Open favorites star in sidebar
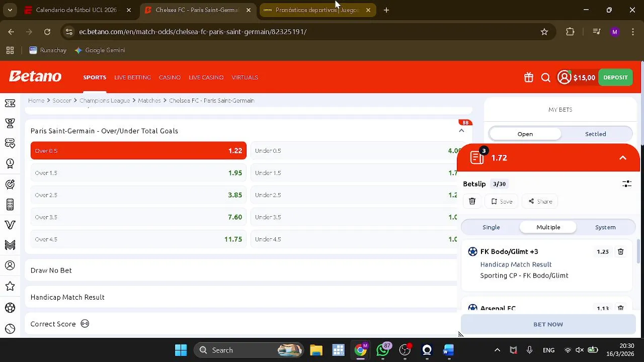Viewport: 644px width, 362px height. tap(10, 286)
